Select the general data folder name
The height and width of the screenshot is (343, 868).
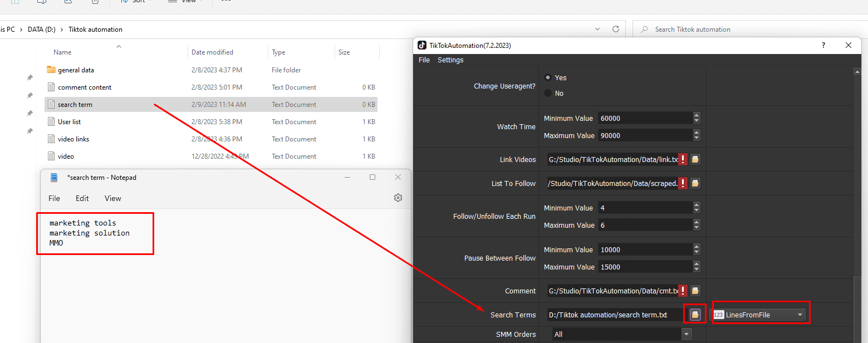click(76, 70)
